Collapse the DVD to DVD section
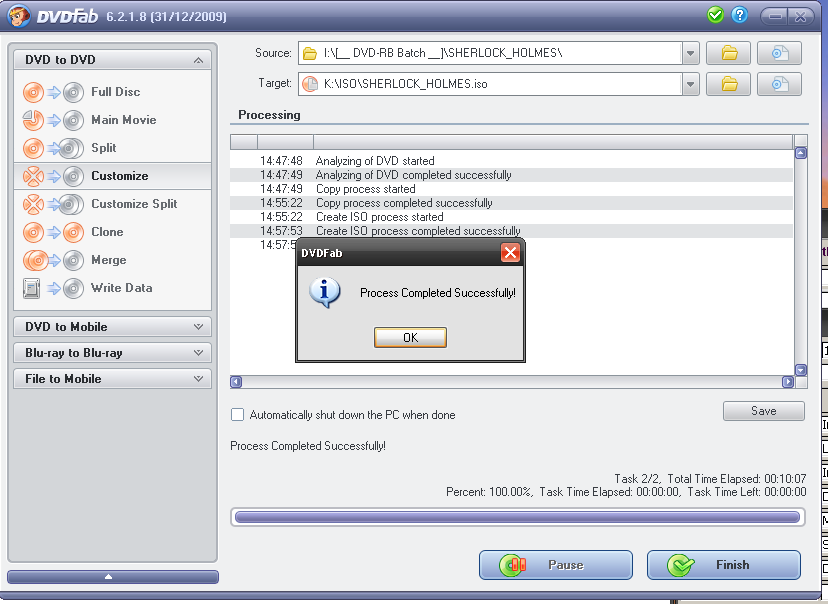This screenshot has width=828, height=604. point(112,60)
